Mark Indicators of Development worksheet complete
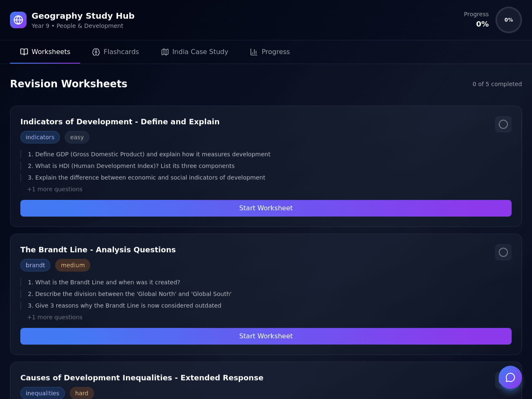 click(x=503, y=124)
